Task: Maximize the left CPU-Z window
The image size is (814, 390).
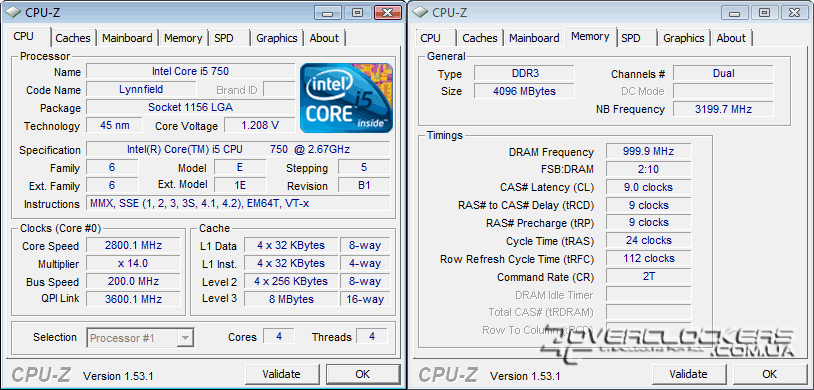Action: tap(357, 12)
